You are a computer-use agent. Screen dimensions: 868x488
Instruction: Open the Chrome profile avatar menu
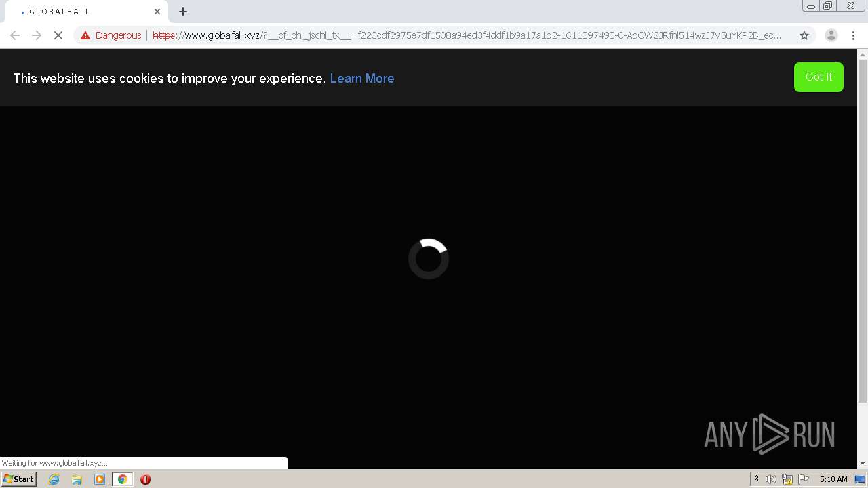(x=831, y=35)
